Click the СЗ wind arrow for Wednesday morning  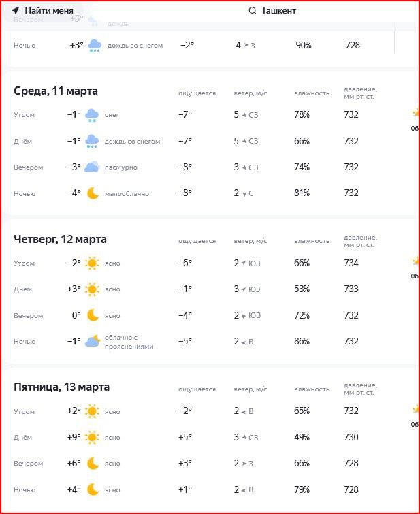pos(244,115)
